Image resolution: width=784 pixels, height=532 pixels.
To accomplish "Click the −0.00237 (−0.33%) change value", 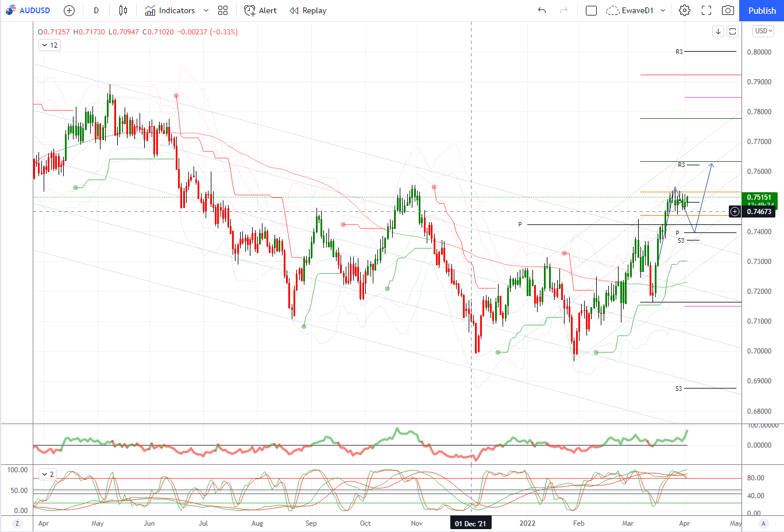I will tap(208, 32).
